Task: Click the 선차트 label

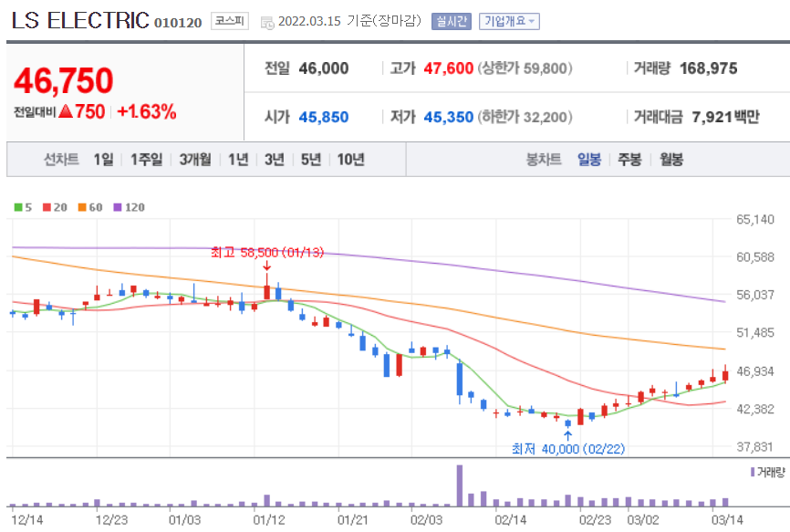Action: point(61,160)
